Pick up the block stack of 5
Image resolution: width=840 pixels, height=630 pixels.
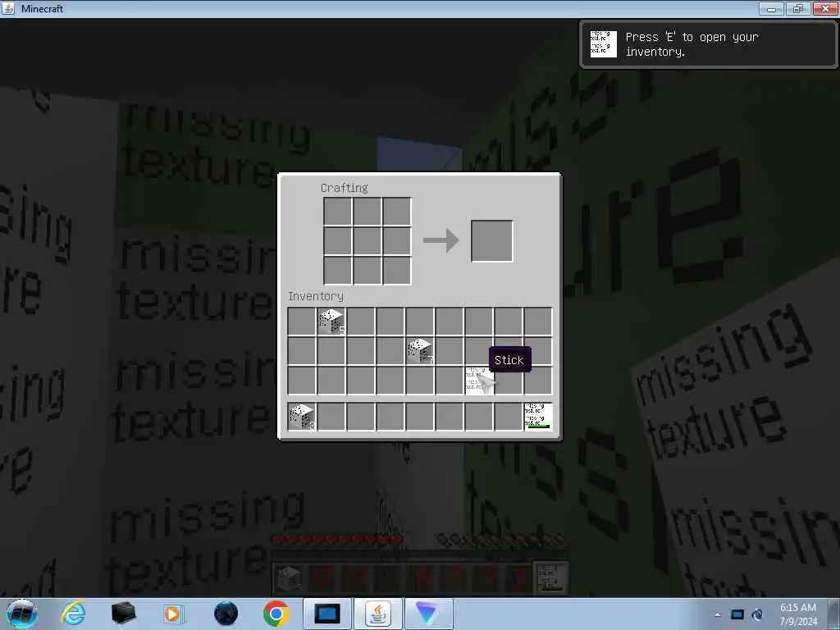[x=331, y=322]
